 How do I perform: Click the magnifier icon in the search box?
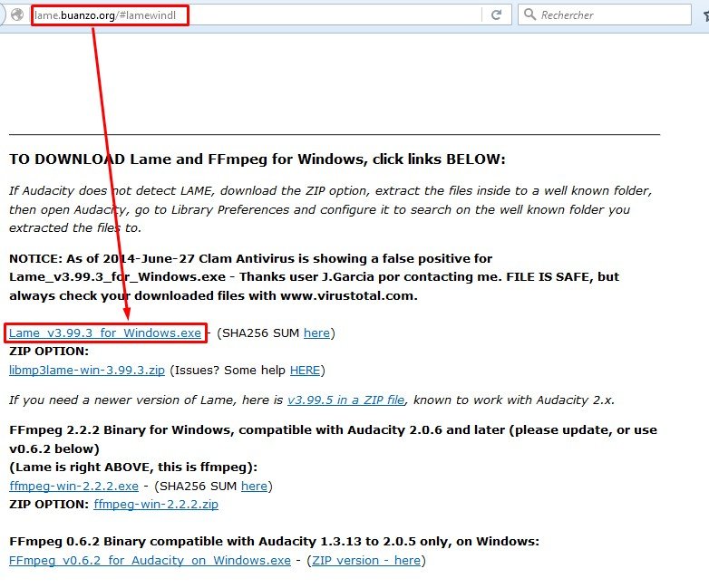529,15
